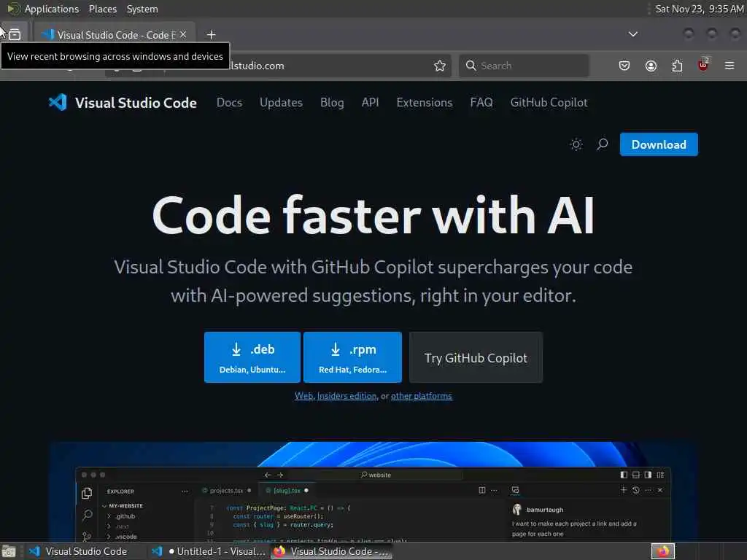
Task: Click the customize layout icon in the preview
Action: pyautogui.click(x=660, y=475)
